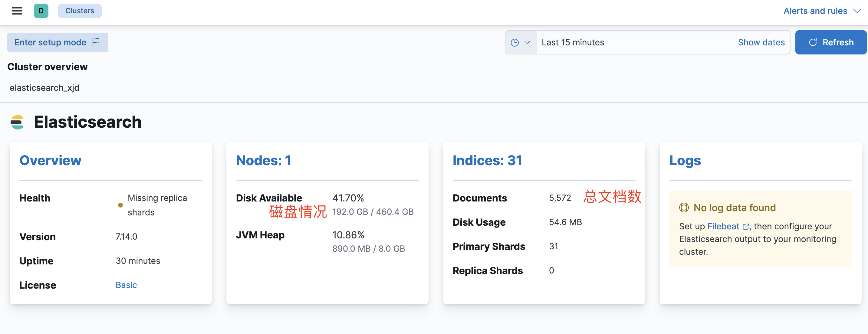This screenshot has width=868, height=334.
Task: Open the Clusters breadcrumb
Action: (x=80, y=11)
